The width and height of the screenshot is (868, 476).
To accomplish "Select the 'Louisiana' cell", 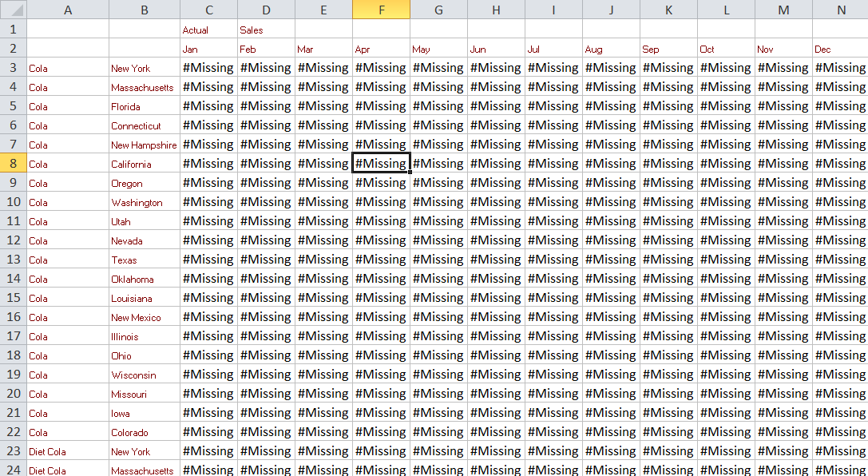I will coord(145,297).
